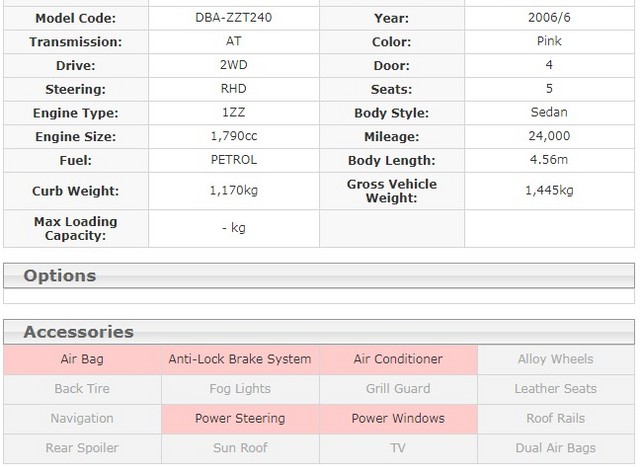
Task: Click the Grill Guard accessory cell
Action: [x=398, y=389]
